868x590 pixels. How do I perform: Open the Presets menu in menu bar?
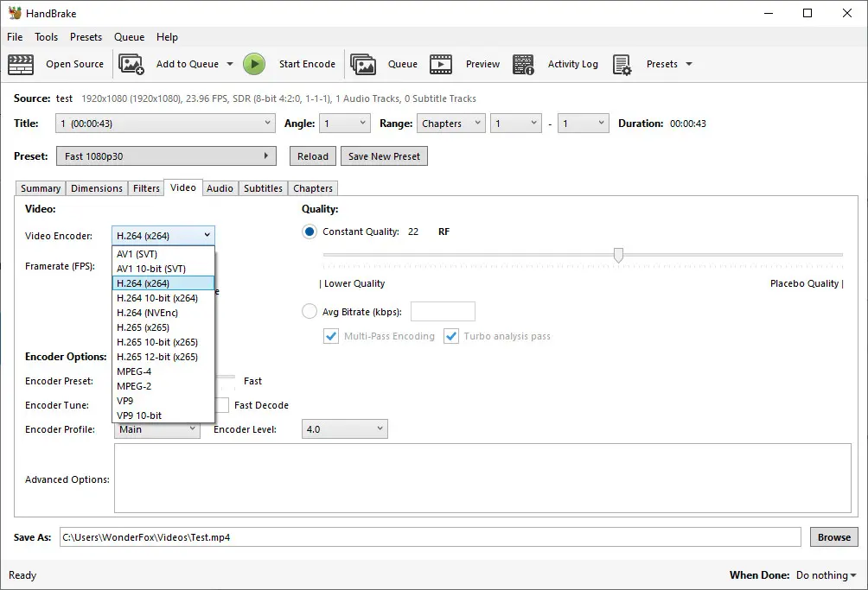click(86, 37)
